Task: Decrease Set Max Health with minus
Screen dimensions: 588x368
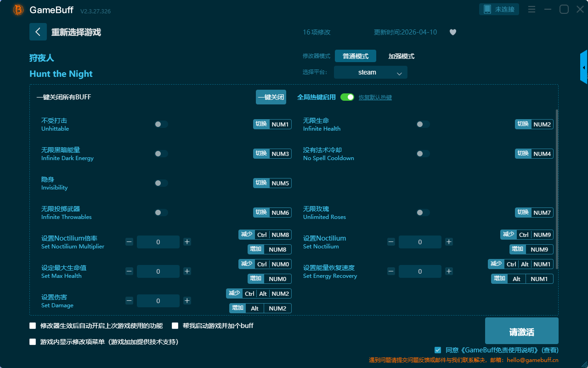Action: [x=129, y=271]
